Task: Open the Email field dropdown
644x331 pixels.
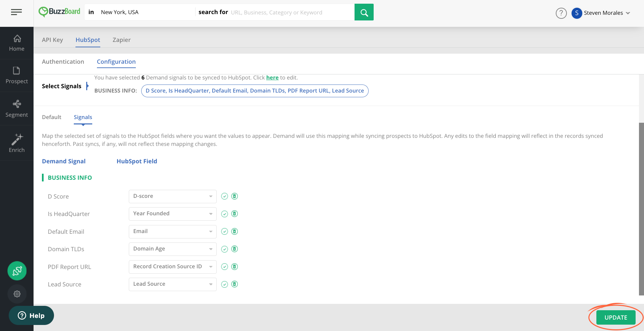Action: pos(173,231)
